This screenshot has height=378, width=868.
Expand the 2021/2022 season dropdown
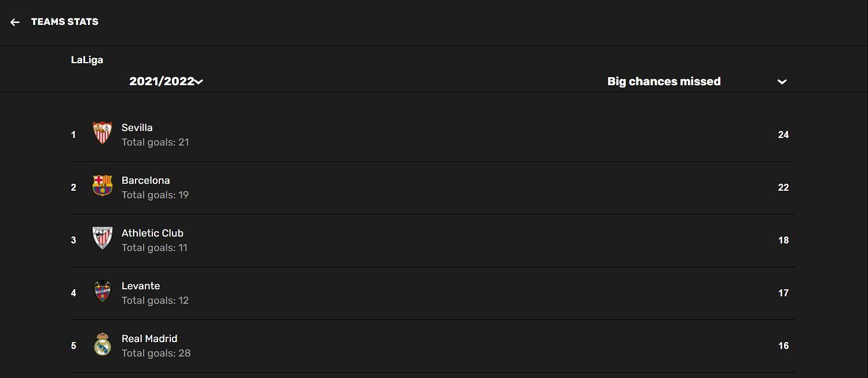166,82
